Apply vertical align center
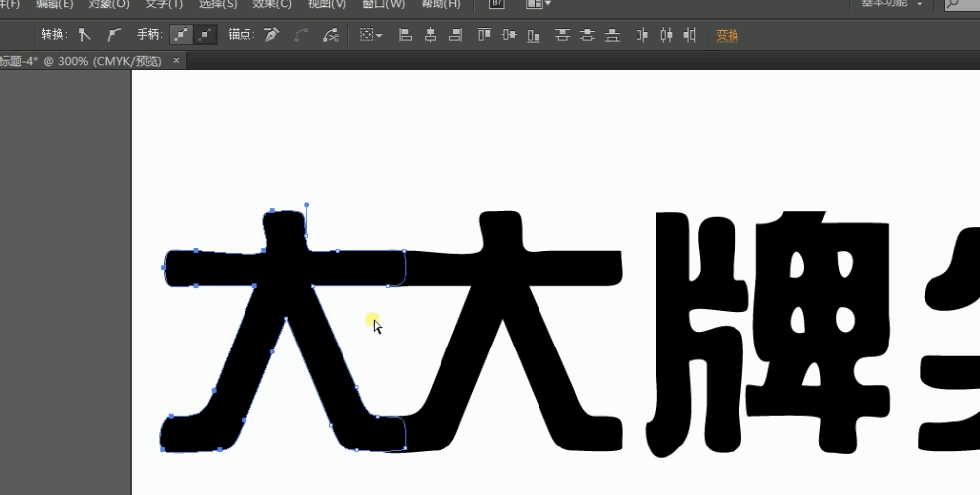The height and width of the screenshot is (495, 980). (x=509, y=35)
